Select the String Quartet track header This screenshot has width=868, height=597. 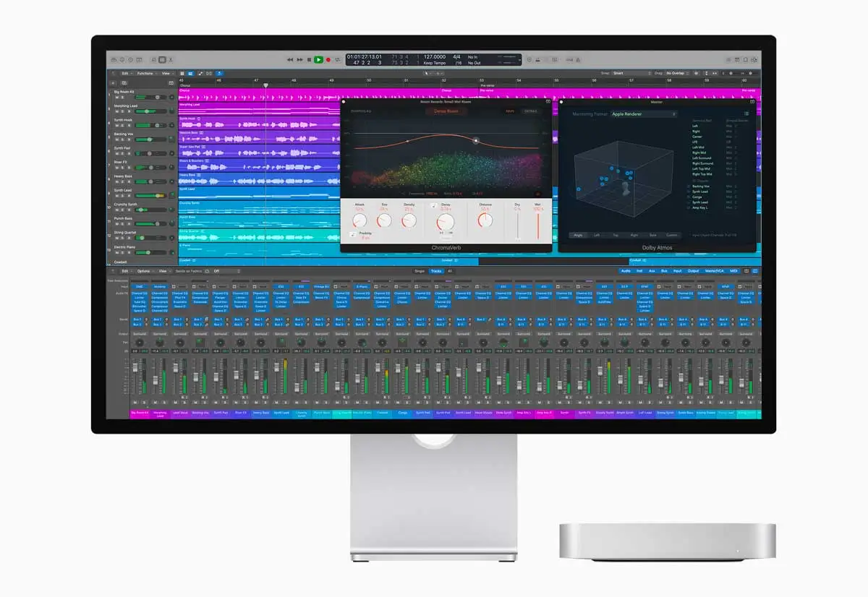click(x=141, y=236)
